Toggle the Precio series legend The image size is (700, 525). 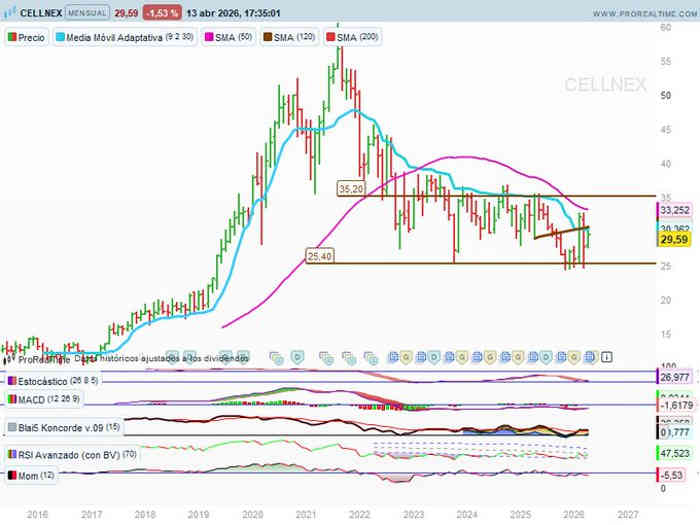(27, 37)
